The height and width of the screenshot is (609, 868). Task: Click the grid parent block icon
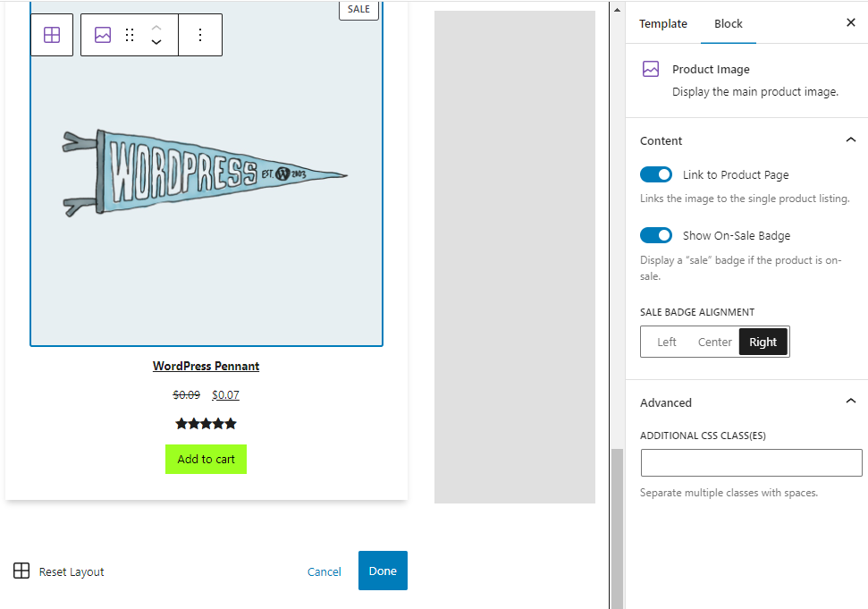pos(51,35)
